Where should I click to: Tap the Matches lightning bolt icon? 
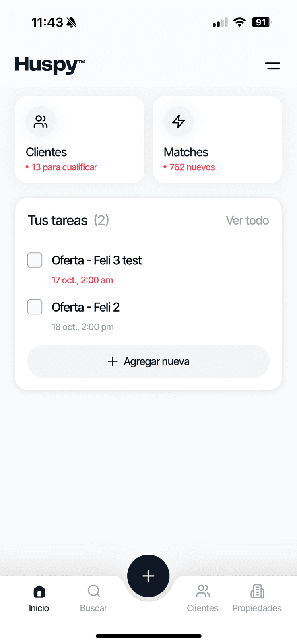click(x=179, y=122)
